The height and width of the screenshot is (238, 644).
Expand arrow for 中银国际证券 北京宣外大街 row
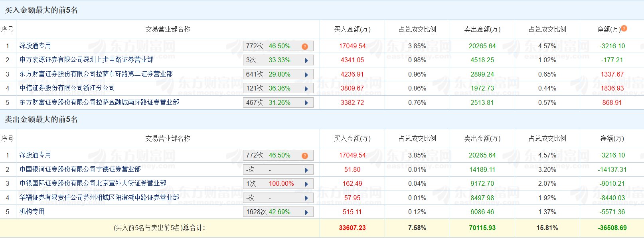pos(306,184)
